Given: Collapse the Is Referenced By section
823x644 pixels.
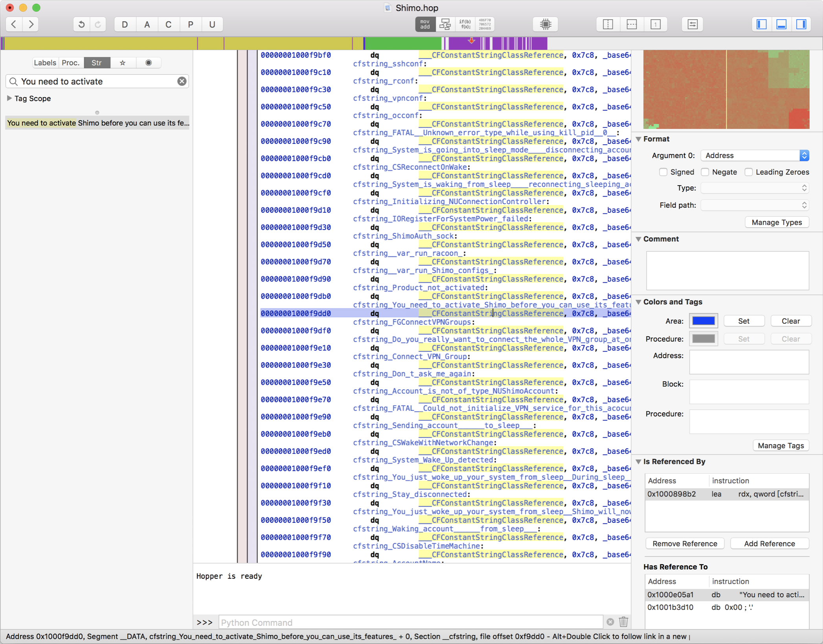Looking at the screenshot, I should click(x=639, y=462).
